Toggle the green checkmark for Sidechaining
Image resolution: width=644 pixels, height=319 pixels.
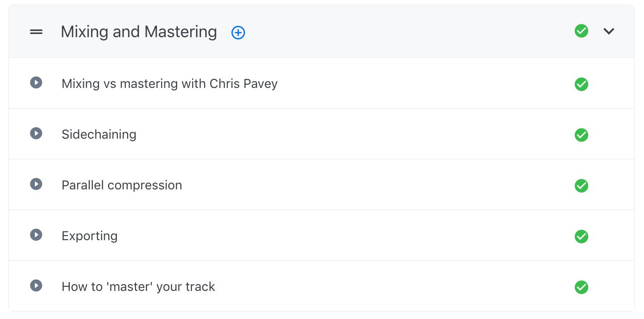pyautogui.click(x=582, y=135)
